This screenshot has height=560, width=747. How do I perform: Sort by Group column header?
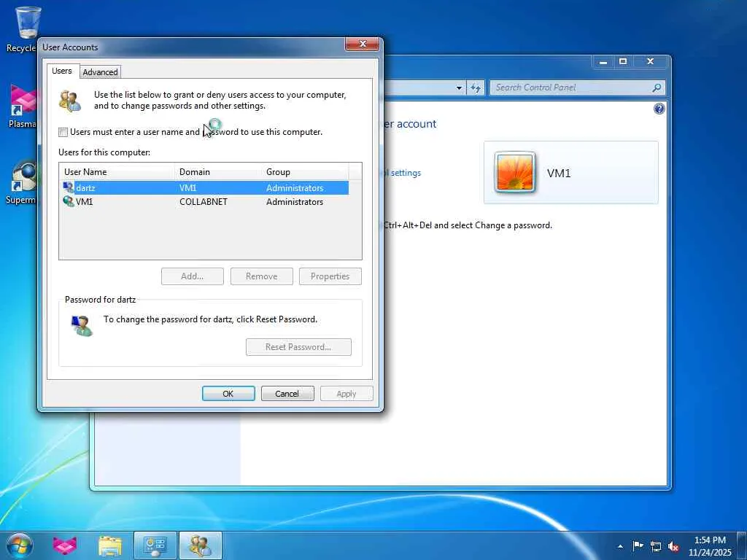305,172
